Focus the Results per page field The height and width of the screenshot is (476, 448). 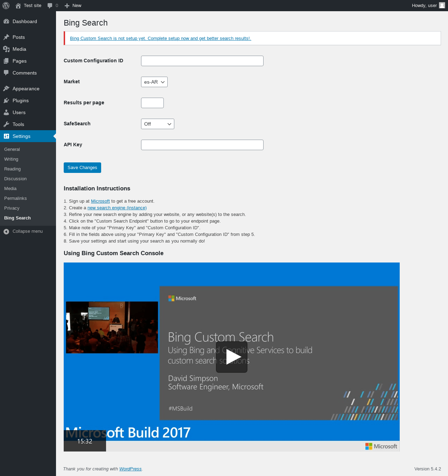(152, 103)
